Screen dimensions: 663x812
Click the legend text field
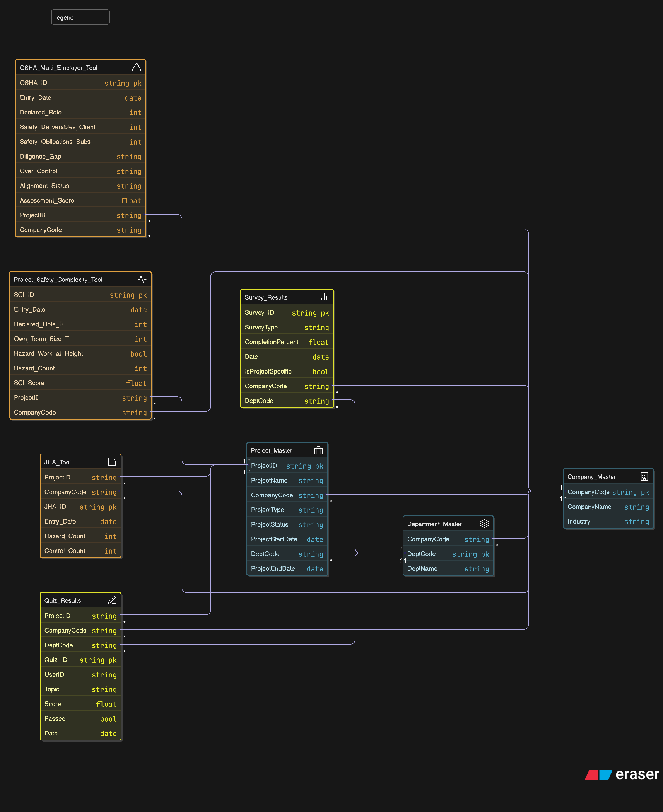tap(80, 17)
